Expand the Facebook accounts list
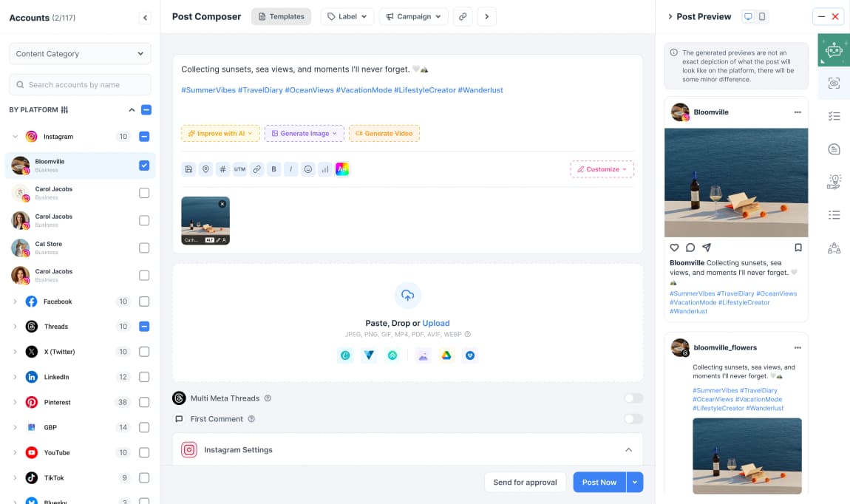Viewport: 850px width, 504px height. tap(16, 302)
